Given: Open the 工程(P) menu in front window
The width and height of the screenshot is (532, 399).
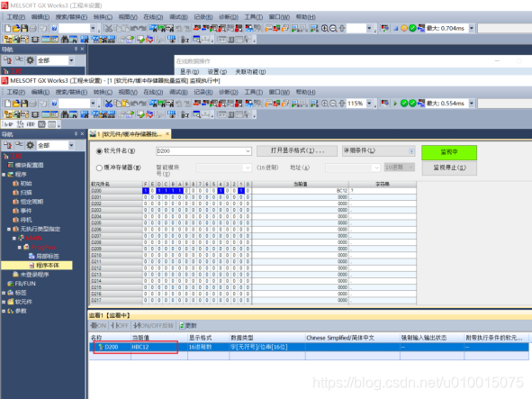Looking at the screenshot, I should click(x=16, y=92).
